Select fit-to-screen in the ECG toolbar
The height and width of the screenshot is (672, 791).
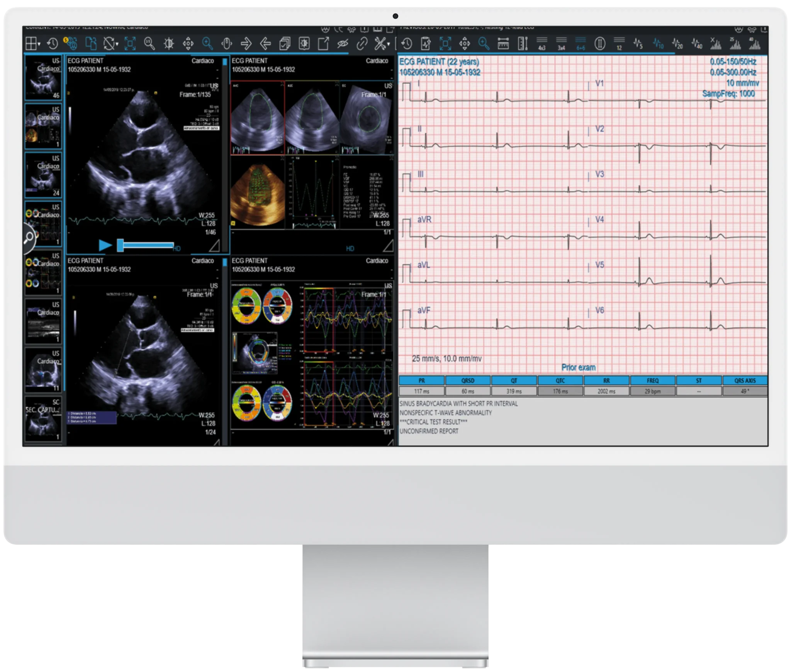(x=445, y=43)
